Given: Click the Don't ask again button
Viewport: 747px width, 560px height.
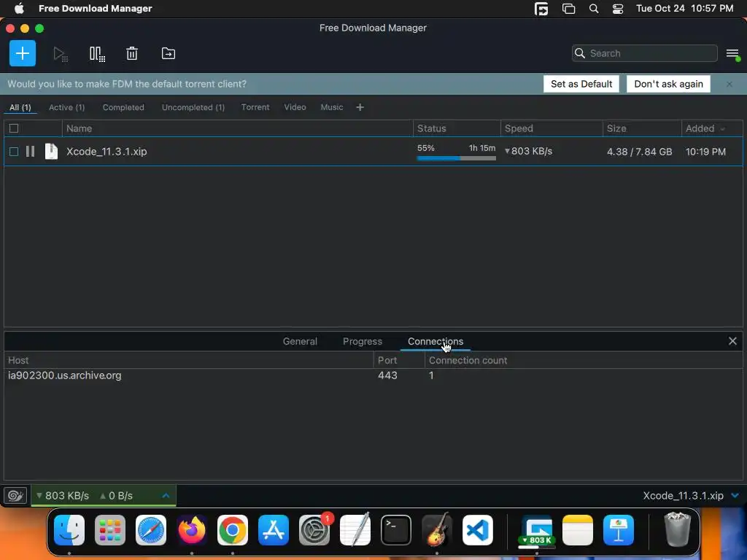Looking at the screenshot, I should [668, 84].
